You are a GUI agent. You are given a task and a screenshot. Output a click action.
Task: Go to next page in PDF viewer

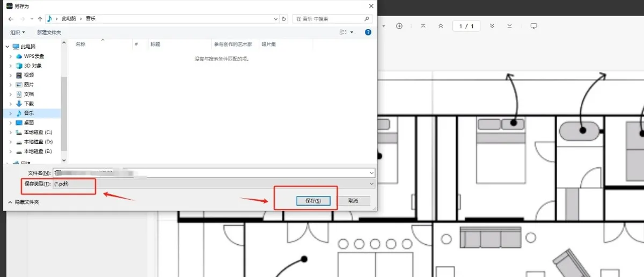coord(492,26)
